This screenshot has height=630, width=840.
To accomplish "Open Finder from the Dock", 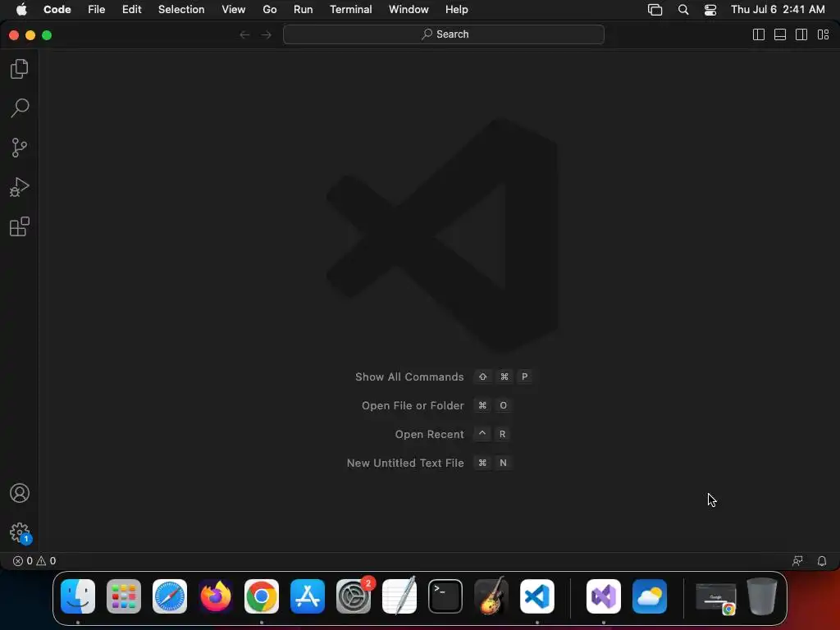I will coord(78,596).
